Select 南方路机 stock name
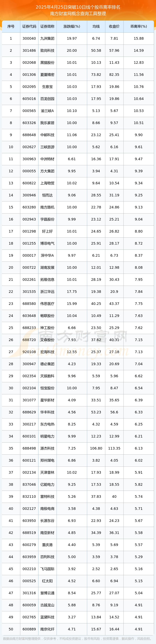156x644 pixels. tap(47, 207)
